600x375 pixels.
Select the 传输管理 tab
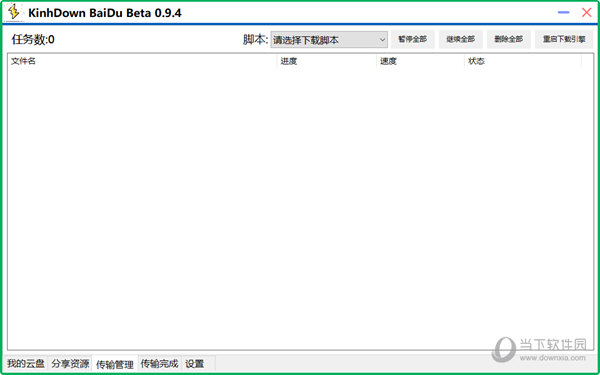(x=115, y=364)
